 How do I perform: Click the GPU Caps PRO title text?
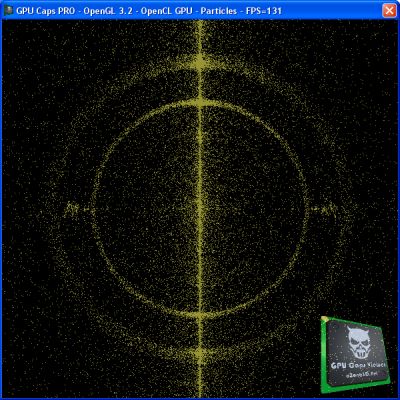point(149,11)
